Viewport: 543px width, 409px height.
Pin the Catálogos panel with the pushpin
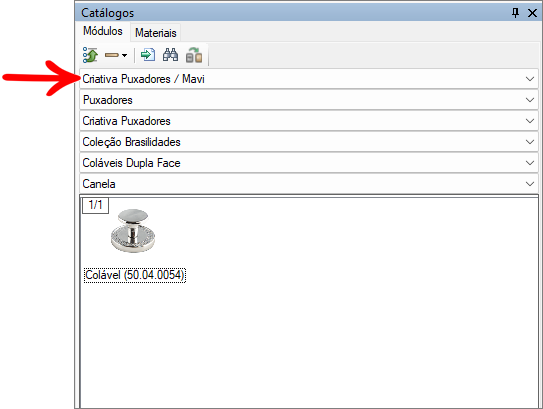point(515,13)
